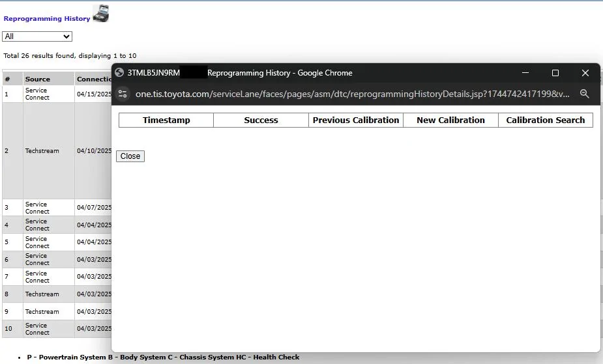Click the Reprogramming History heading link
The height and width of the screenshot is (364, 603).
point(47,19)
